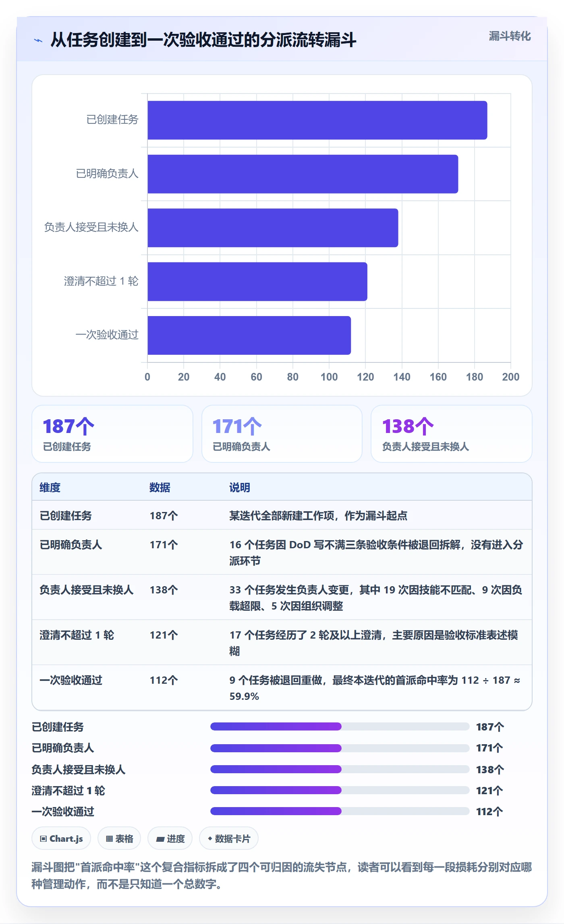
Task: Click the 说明 column header
Action: (240, 487)
